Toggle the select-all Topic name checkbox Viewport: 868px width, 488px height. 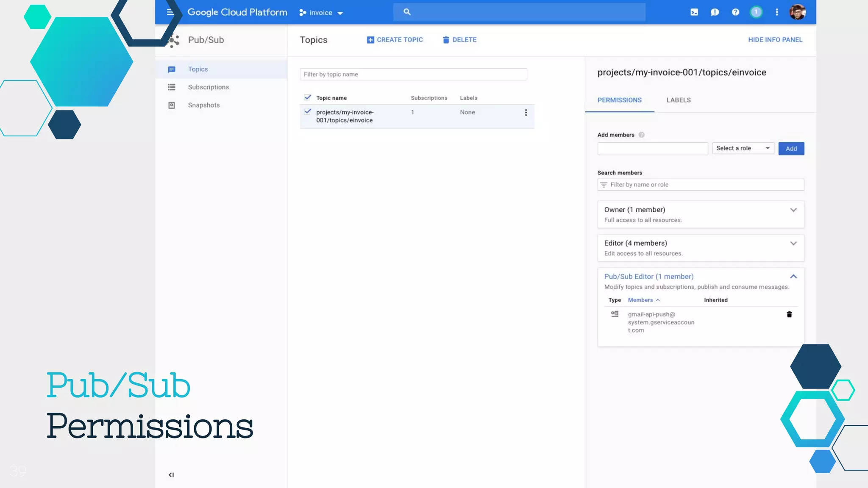tap(308, 97)
